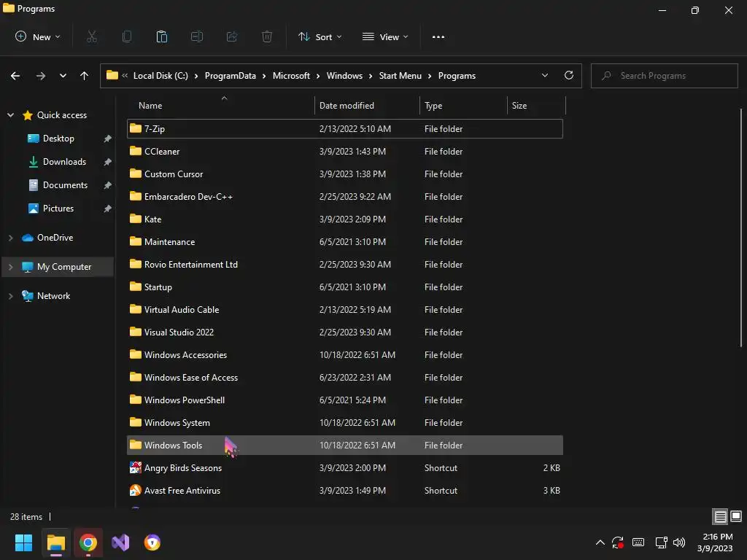Expand the My Computer tree node

(10, 267)
